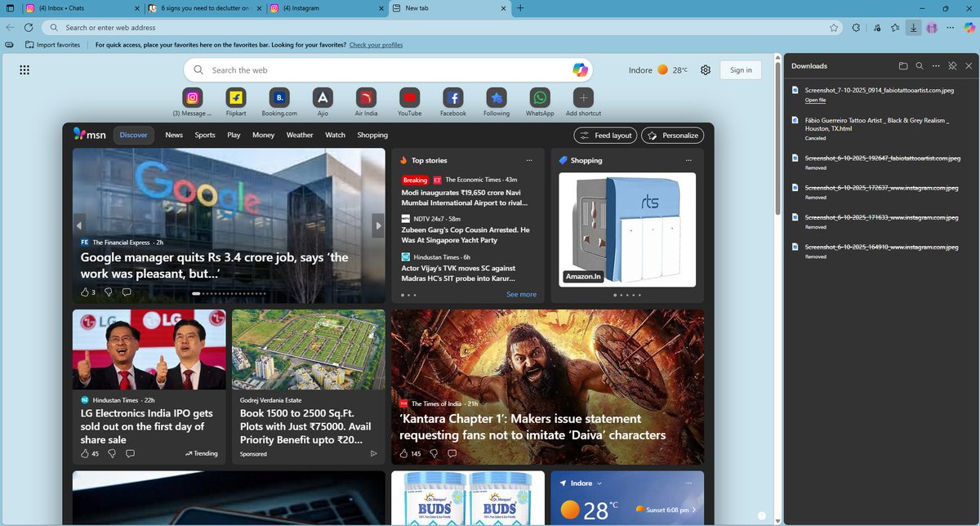
Task: Add this page to favorites star
Action: click(834, 27)
